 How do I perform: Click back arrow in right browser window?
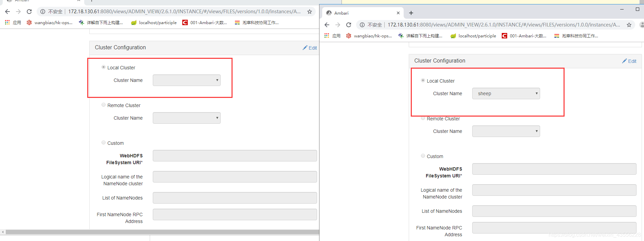[x=327, y=25]
